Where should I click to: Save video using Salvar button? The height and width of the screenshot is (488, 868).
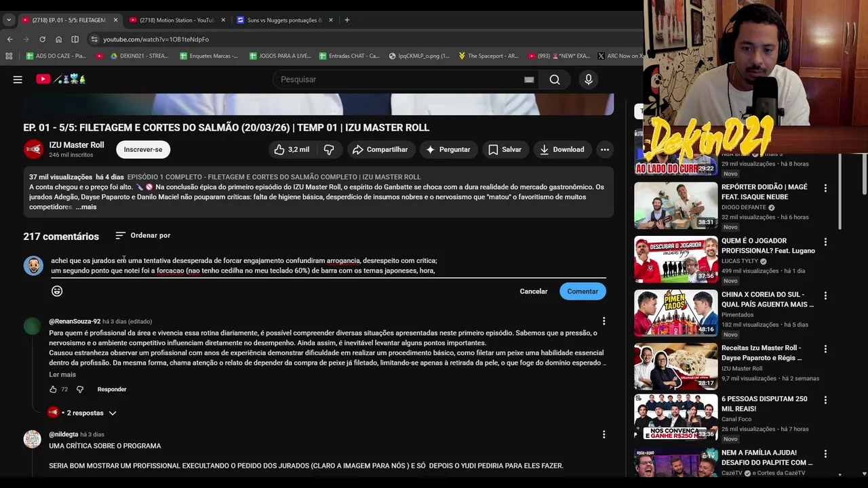(505, 149)
